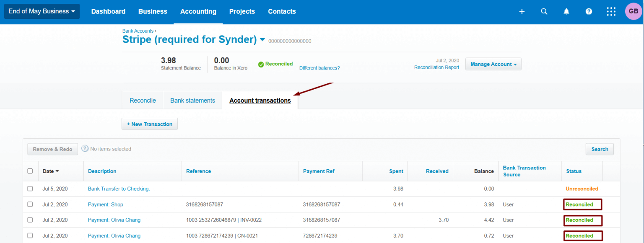The height and width of the screenshot is (243, 644).
Task: Open the Accounting menu
Action: 198,11
